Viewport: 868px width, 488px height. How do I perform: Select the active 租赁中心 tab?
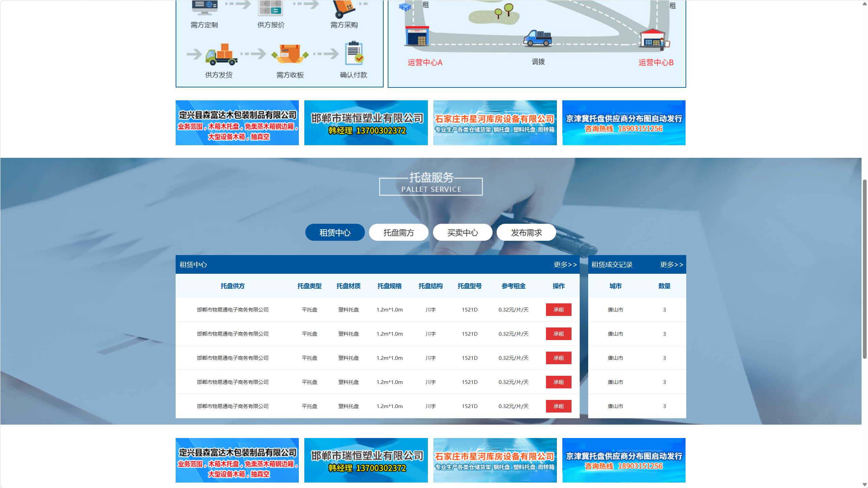point(335,233)
